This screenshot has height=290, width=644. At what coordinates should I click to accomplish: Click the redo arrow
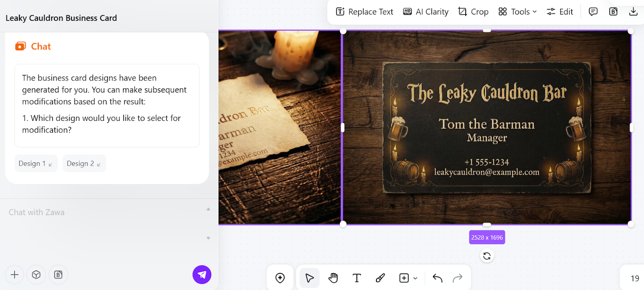pyautogui.click(x=458, y=278)
